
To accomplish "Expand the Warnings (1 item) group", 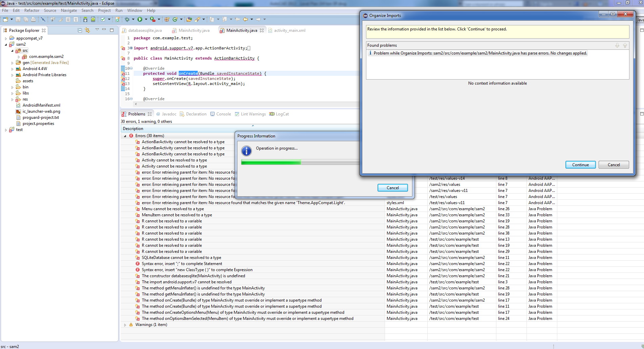I will pos(125,325).
